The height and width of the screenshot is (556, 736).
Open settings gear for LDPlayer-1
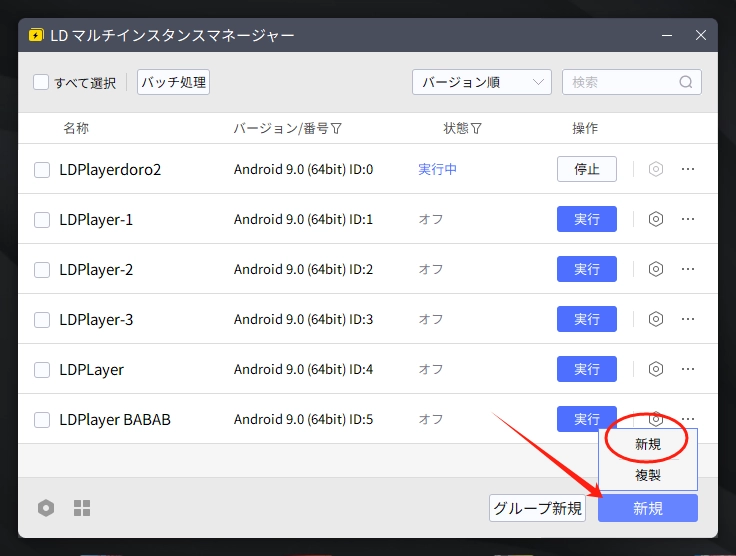click(656, 219)
